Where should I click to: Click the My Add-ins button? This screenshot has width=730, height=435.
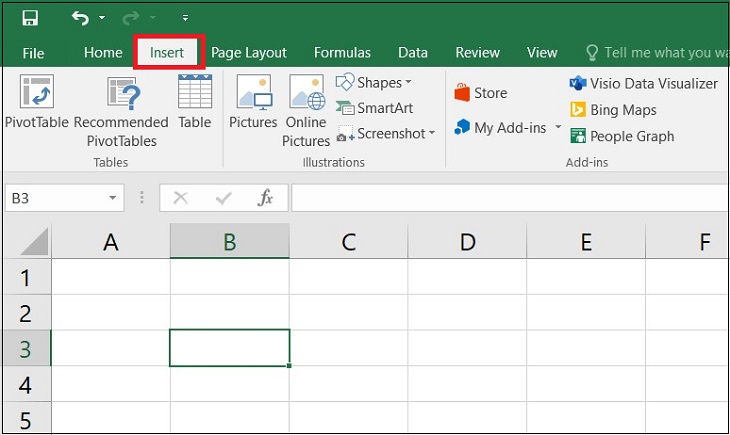[x=500, y=128]
